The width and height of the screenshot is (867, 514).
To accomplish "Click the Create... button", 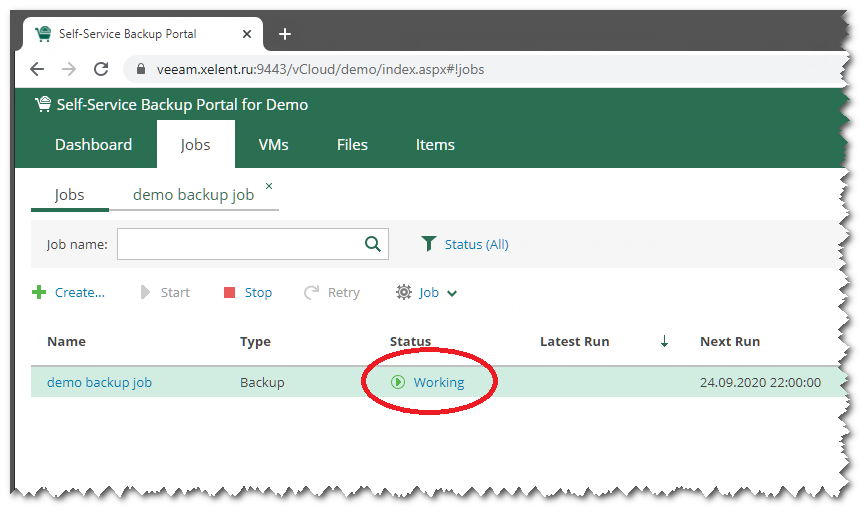I will coord(80,292).
